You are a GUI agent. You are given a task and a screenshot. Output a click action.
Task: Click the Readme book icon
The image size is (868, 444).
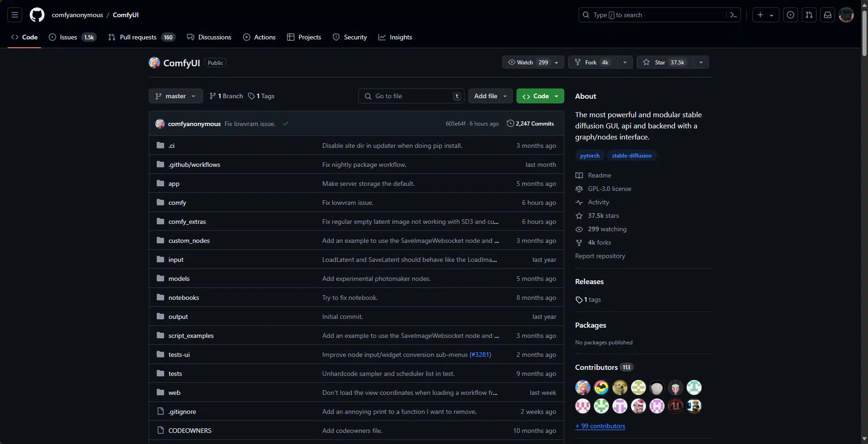[x=579, y=175]
